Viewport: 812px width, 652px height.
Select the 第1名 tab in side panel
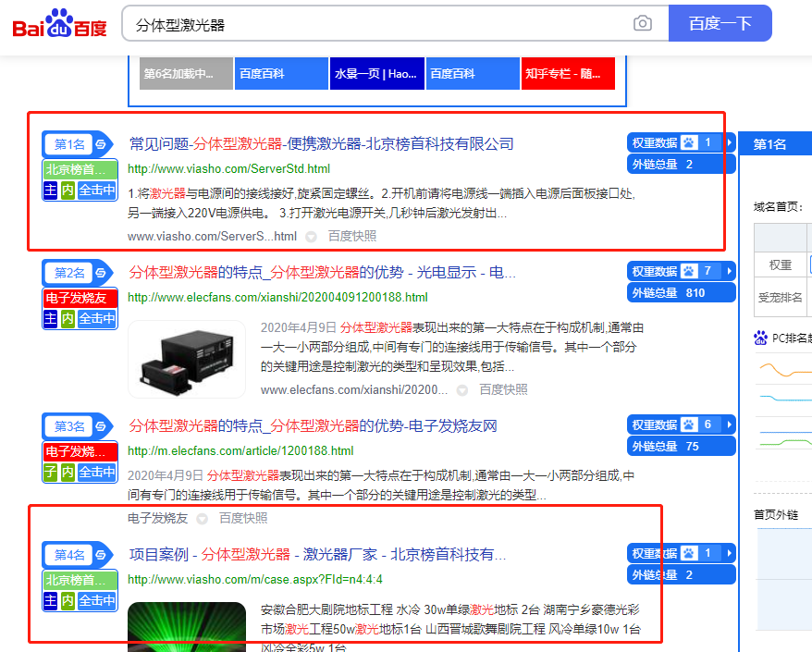[775, 144]
